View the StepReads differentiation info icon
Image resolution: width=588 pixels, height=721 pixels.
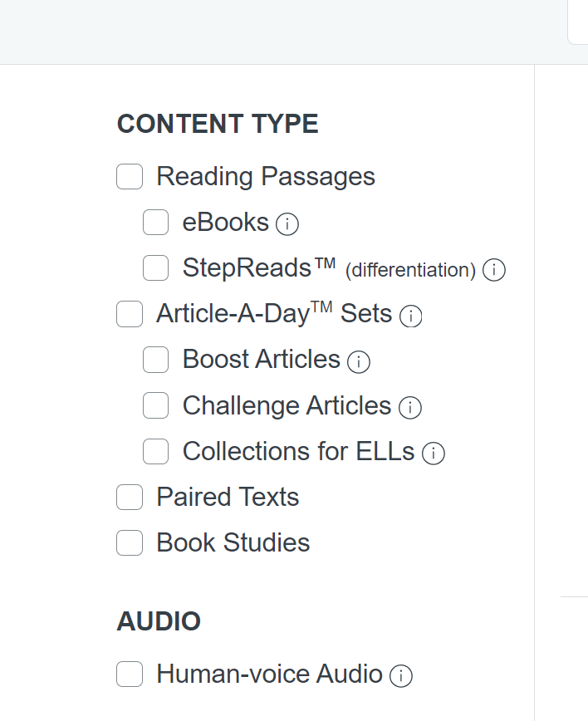tap(493, 271)
